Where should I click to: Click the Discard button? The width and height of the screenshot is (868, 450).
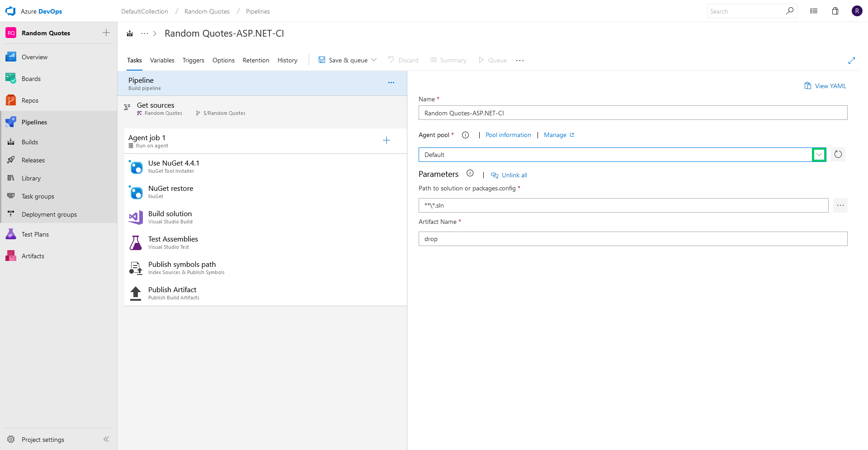(403, 60)
